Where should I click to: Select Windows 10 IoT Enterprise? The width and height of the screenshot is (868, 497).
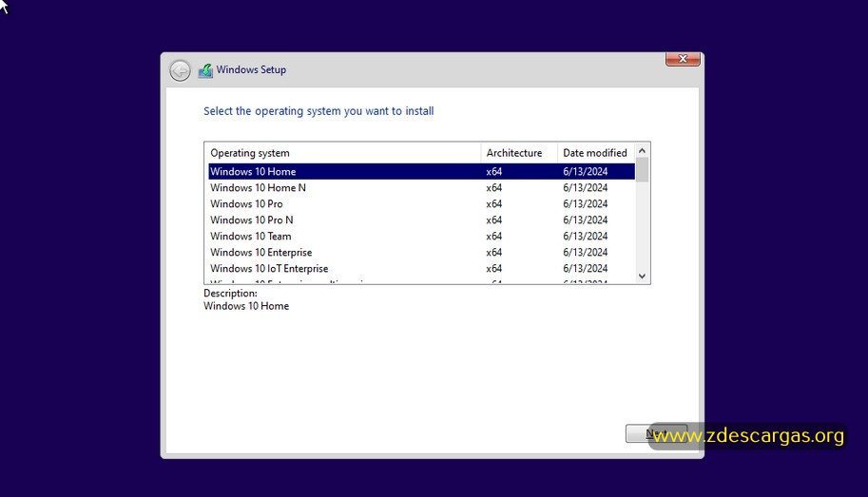[x=421, y=268]
